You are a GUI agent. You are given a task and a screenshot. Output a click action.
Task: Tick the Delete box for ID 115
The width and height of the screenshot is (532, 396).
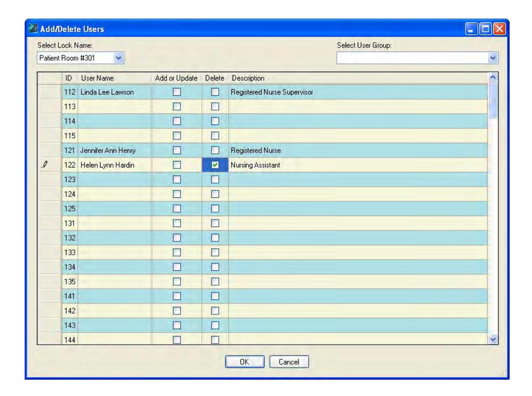point(215,136)
